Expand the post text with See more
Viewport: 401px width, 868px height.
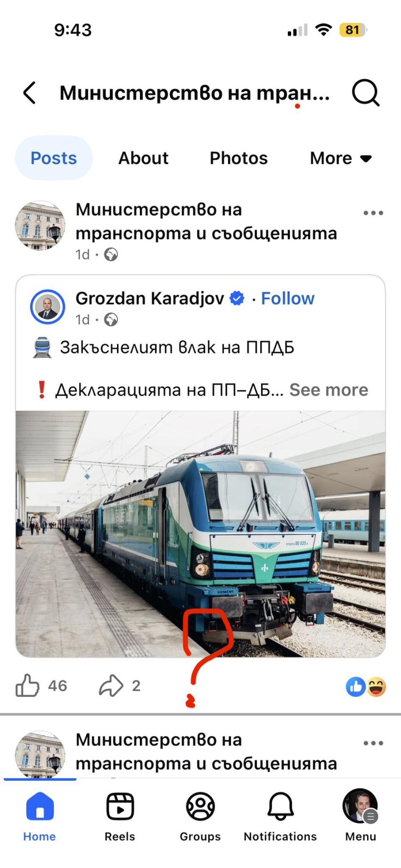click(x=329, y=390)
